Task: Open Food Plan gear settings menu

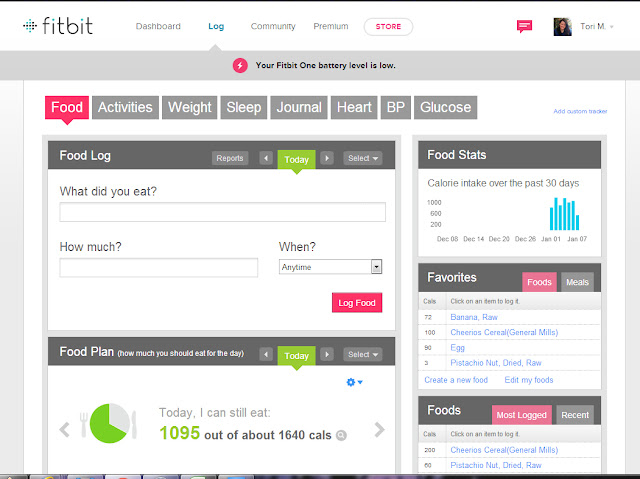Action: pos(354,382)
